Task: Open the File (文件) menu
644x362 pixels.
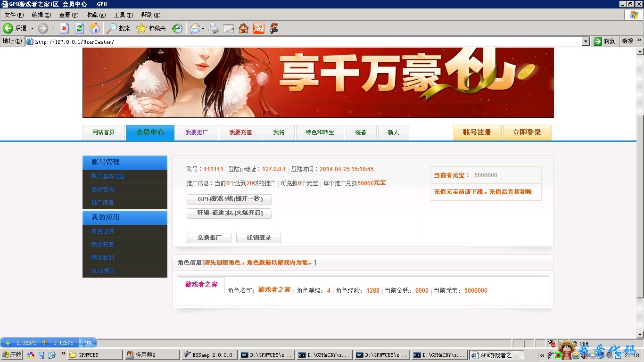Action: tap(14, 15)
